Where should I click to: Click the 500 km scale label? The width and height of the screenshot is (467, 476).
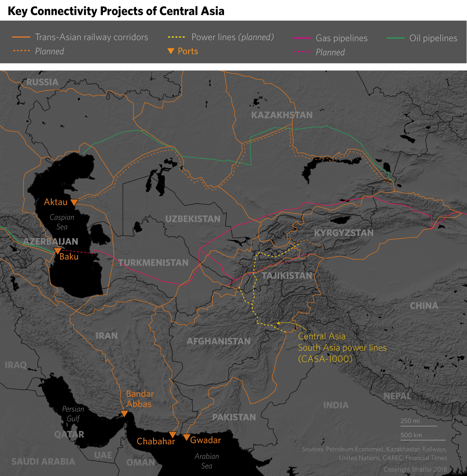pos(411,435)
